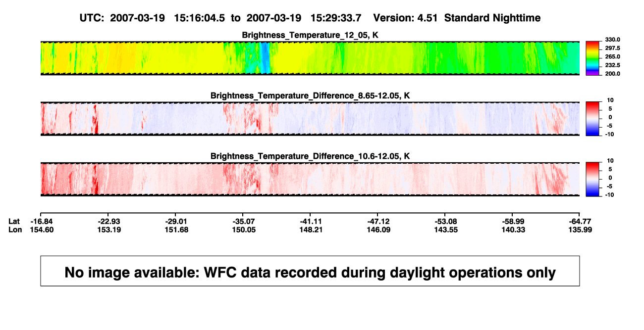Click the Version: 4.51 text
The width and height of the screenshot is (644, 330).
[x=406, y=18]
